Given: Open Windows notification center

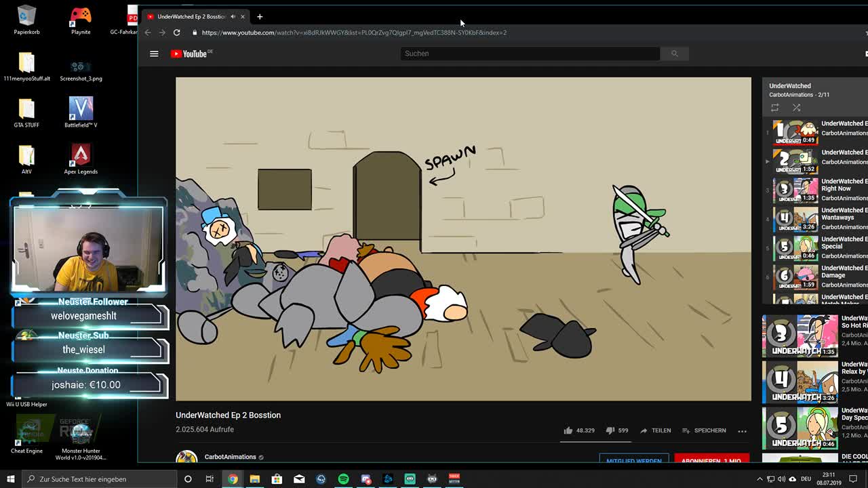Looking at the screenshot, I should click(854, 479).
